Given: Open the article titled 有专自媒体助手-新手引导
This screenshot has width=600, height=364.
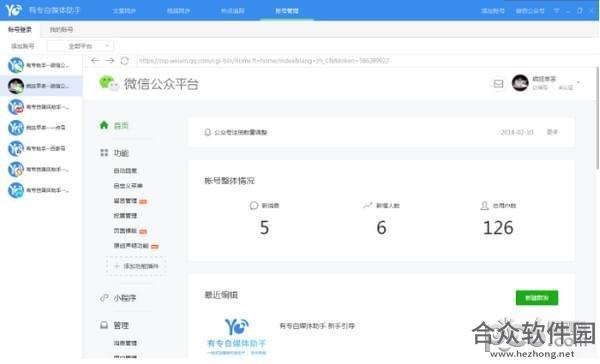Looking at the screenshot, I should tap(317, 326).
